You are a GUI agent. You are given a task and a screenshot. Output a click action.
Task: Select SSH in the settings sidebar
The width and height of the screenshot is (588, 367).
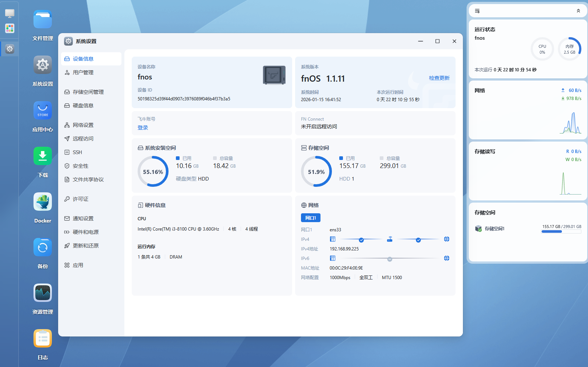pyautogui.click(x=77, y=152)
